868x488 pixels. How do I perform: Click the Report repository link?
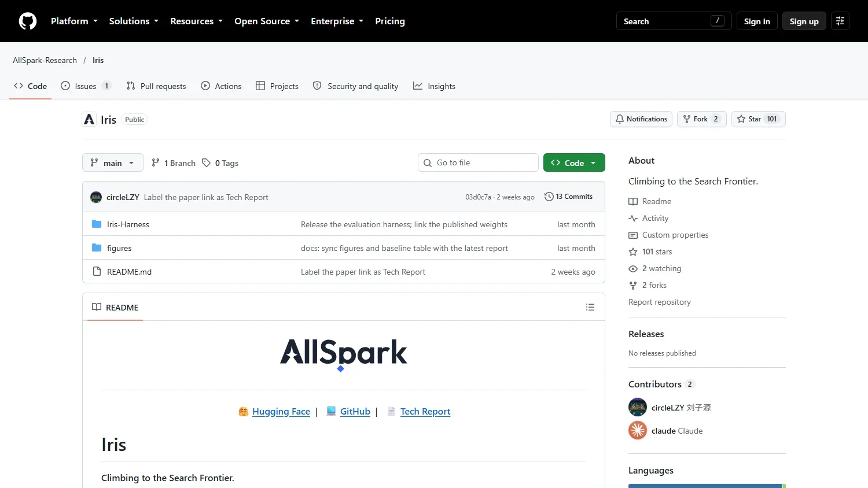click(x=660, y=302)
